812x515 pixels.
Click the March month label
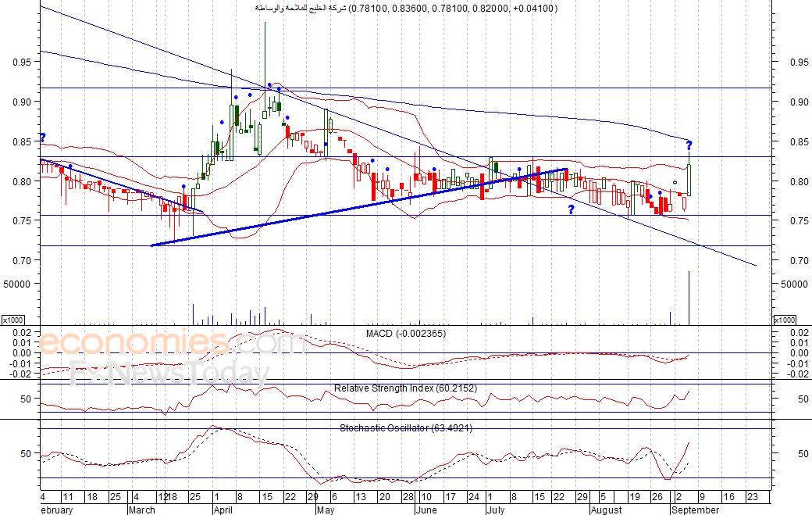coord(142,510)
